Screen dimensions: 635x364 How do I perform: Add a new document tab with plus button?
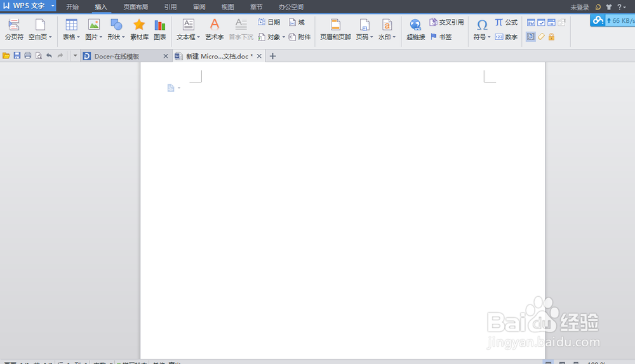[272, 56]
